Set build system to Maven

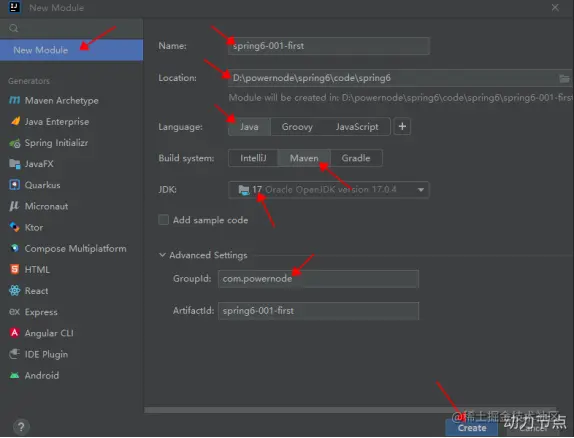click(304, 158)
